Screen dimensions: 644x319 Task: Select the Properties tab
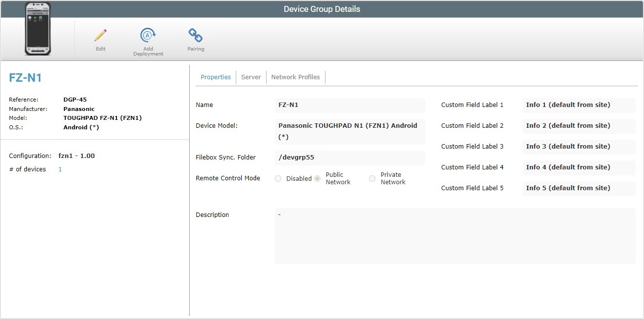point(215,77)
